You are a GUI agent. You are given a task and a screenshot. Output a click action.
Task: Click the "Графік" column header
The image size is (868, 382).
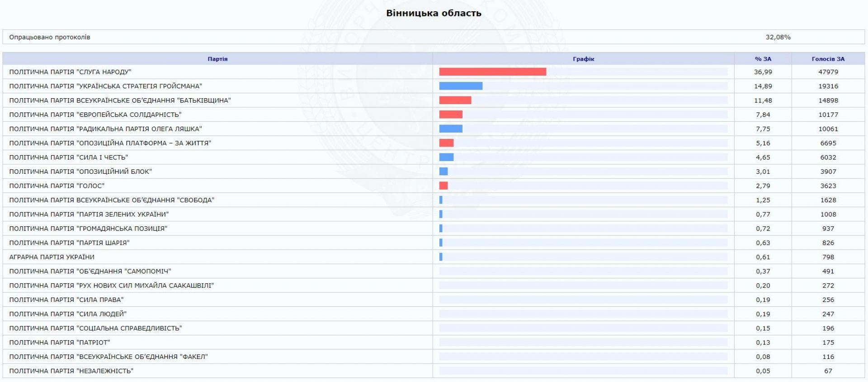point(583,59)
